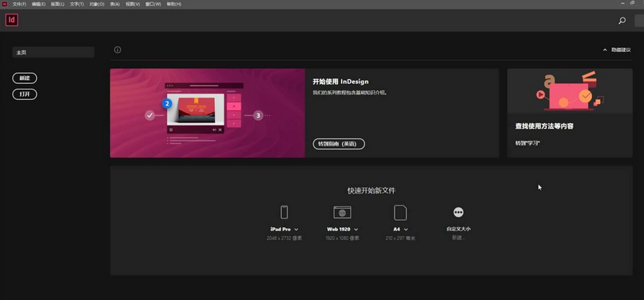Open the 版面(L) menu
644x300 pixels.
tap(58, 4)
